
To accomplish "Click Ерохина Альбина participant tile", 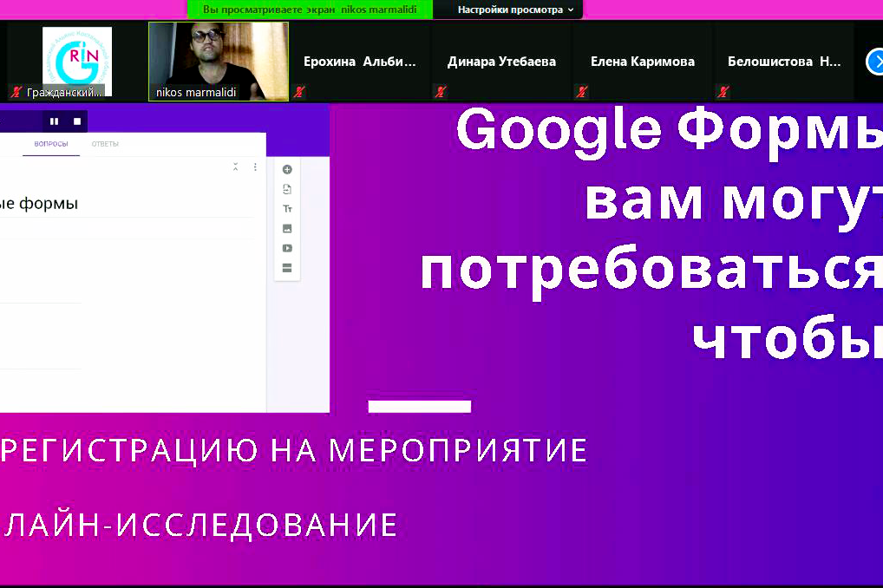I will click(359, 62).
